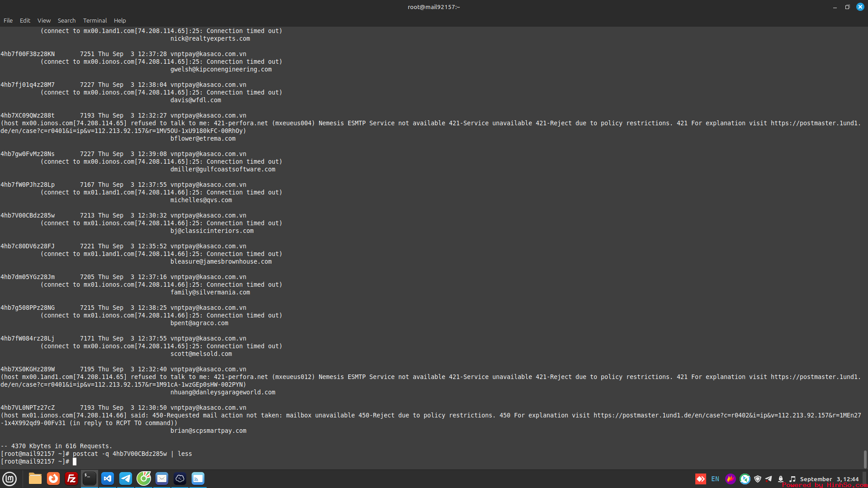
Task: Open the dark cloud app taskbar icon
Action: tap(180, 479)
